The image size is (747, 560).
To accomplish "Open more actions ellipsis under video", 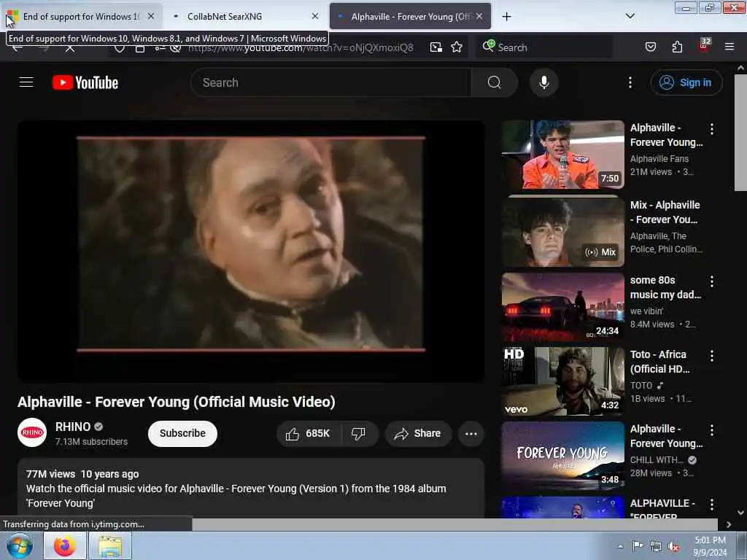I will [x=471, y=433].
